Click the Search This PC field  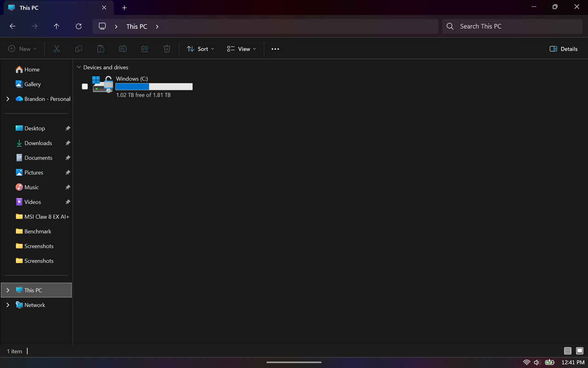point(512,26)
